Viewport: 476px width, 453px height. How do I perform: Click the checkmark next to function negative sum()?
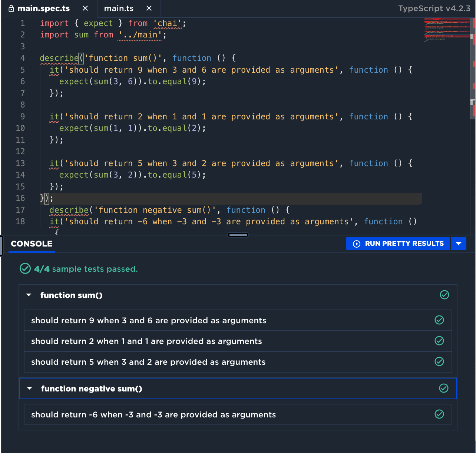coord(444,388)
